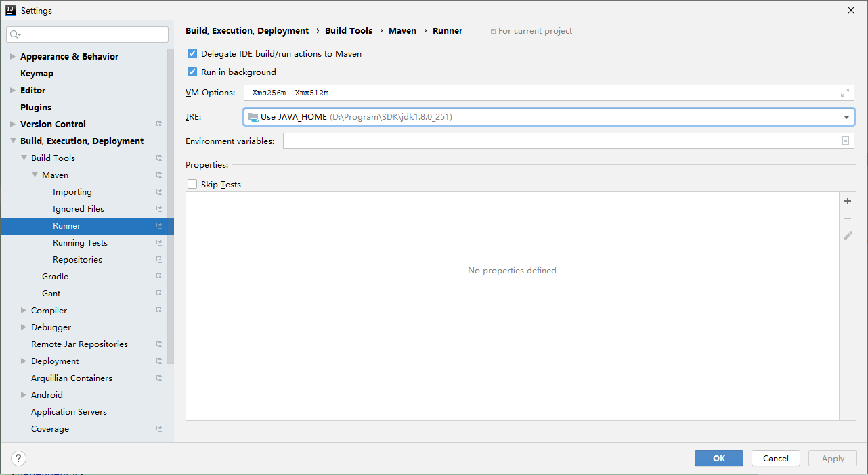The image size is (868, 475).
Task: Apply the current settings
Action: 832,458
